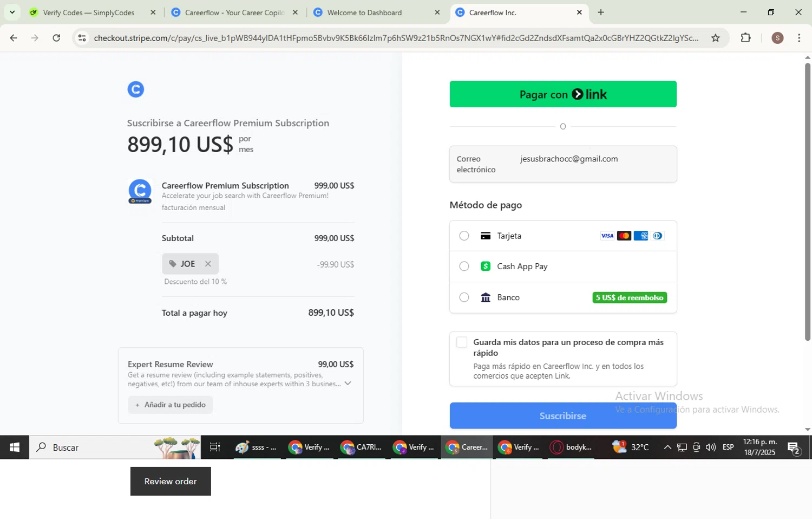
Task: Show hidden system tray icons
Action: [x=667, y=447]
